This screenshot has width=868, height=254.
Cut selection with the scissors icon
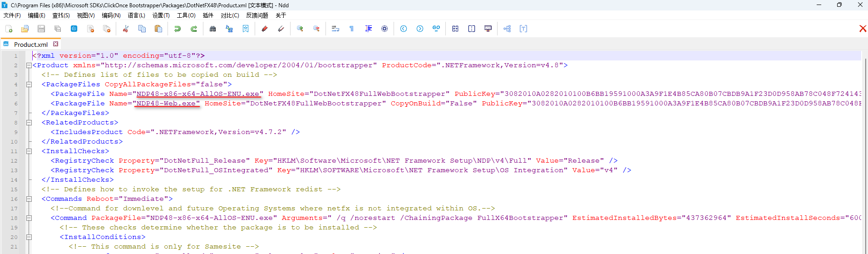(126, 29)
